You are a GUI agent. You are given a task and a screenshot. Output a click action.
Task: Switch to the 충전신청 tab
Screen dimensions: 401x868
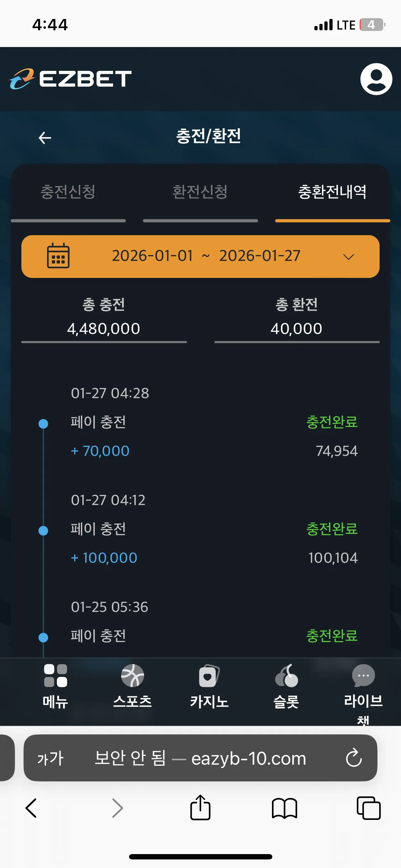68,192
